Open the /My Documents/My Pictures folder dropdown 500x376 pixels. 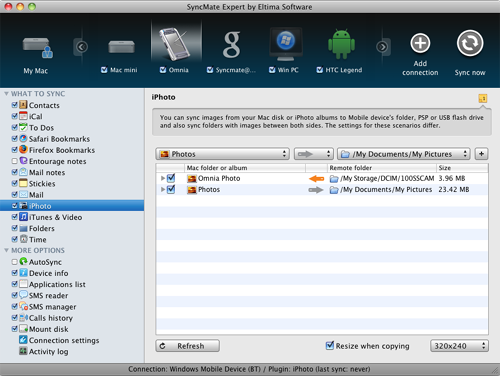(404, 154)
